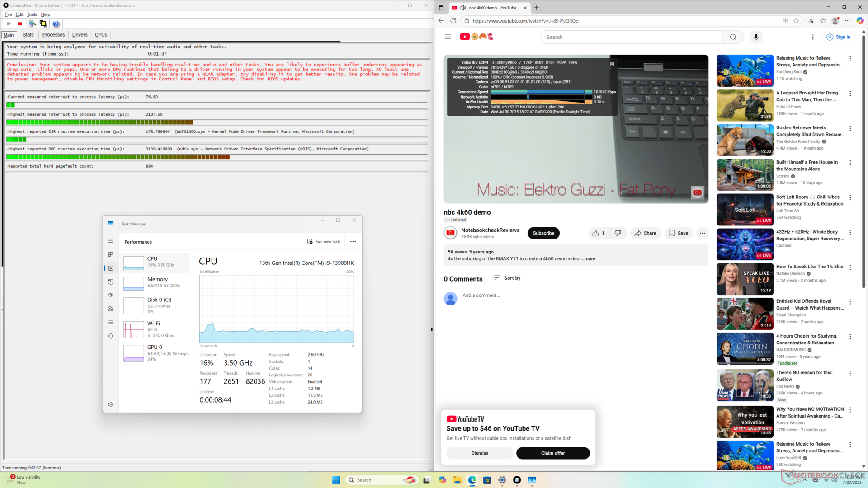Image resolution: width=868 pixels, height=488 pixels.
Task: Run new task in Task Manager
Action: point(323,241)
